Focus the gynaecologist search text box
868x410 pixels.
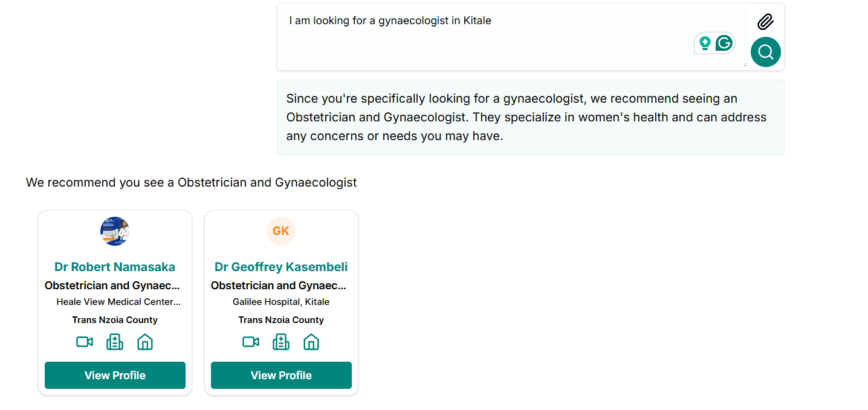pos(484,36)
